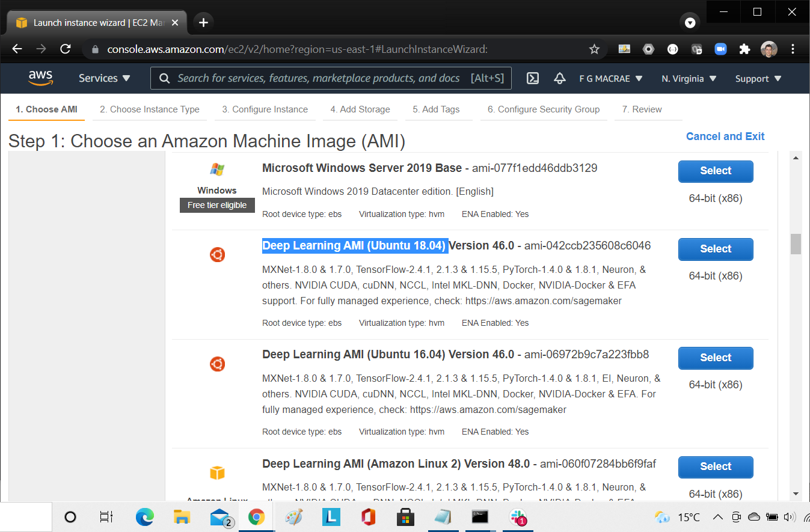Select Deep Learning AMI Amazon Linux 2
Image resolution: width=810 pixels, height=532 pixels.
[716, 466]
